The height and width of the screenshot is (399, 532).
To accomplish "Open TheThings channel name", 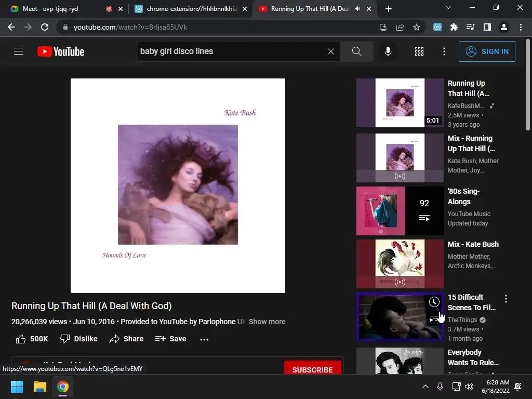I will (x=462, y=320).
